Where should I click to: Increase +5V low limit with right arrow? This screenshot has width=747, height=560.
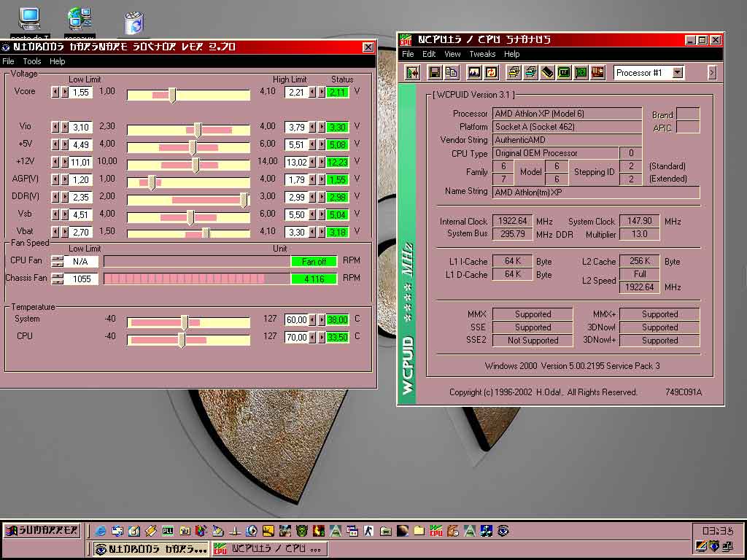click(64, 145)
